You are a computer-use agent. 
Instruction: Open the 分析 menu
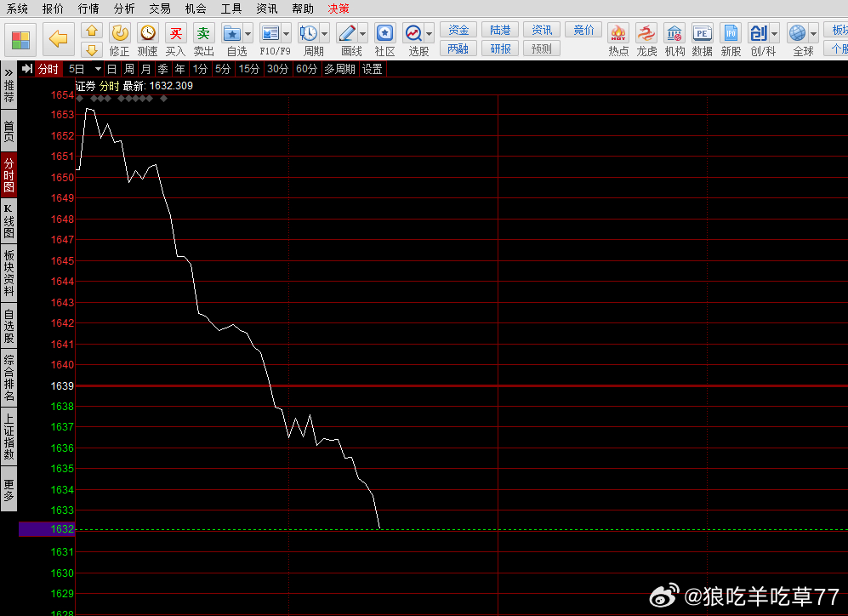tap(124, 9)
